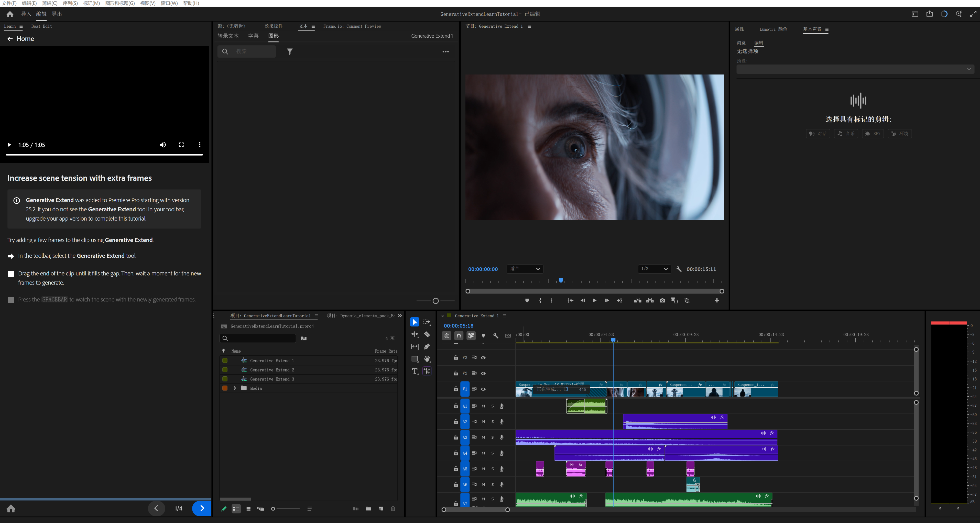Click the filter funnel icon in Text panel
Image resolution: width=980 pixels, height=523 pixels.
tap(290, 51)
